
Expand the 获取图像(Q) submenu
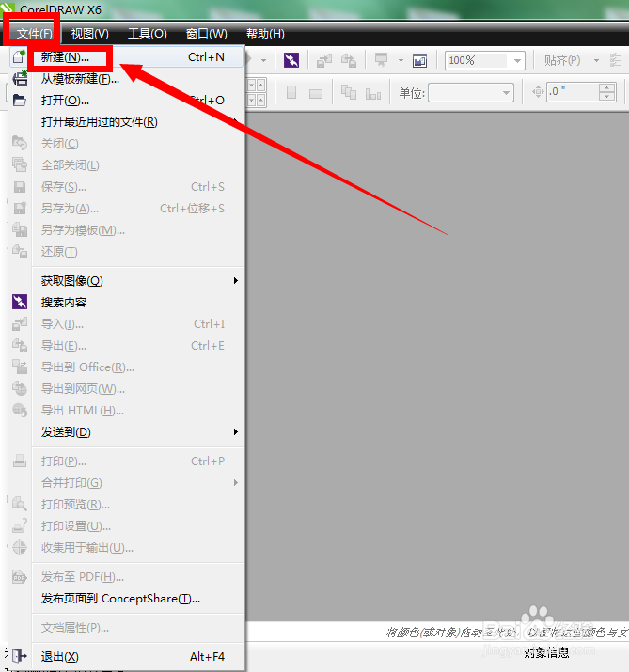pyautogui.click(x=127, y=281)
